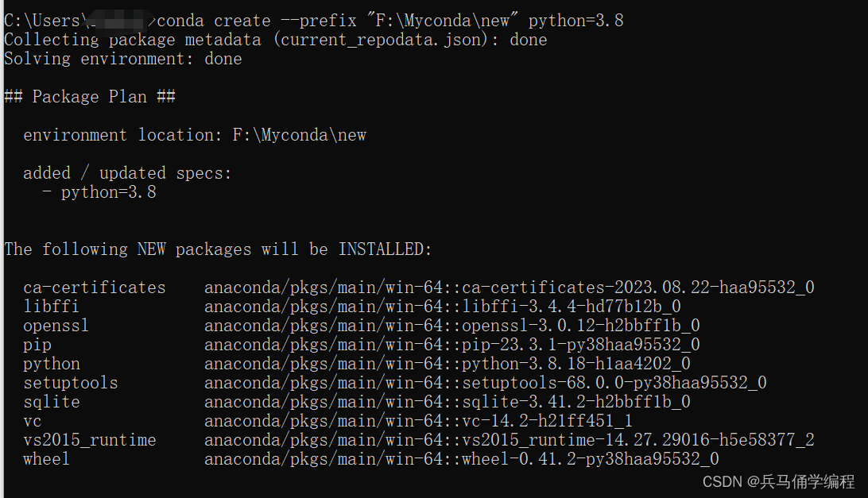Click the "NEW packages will be INSTALLED" line
The image size is (868, 498).
tap(218, 249)
